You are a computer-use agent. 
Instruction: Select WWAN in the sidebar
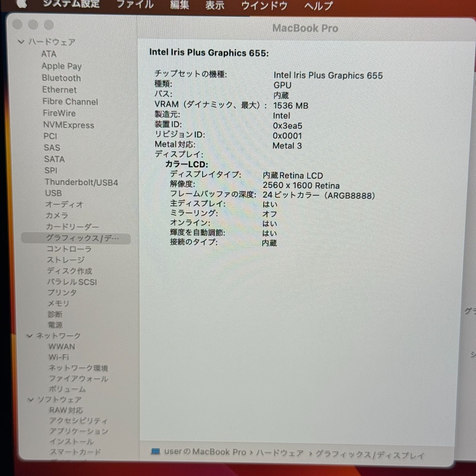[x=62, y=346]
